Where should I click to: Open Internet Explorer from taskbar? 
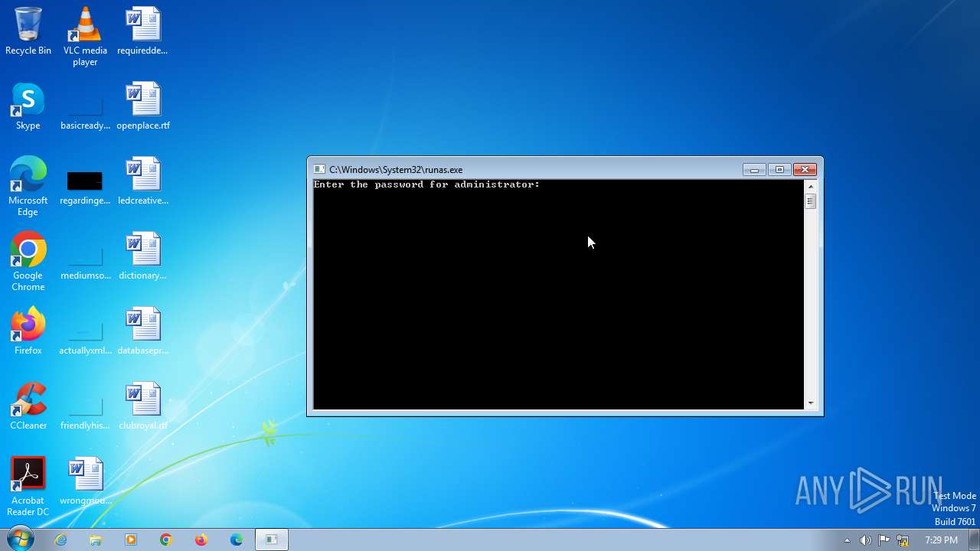60,540
